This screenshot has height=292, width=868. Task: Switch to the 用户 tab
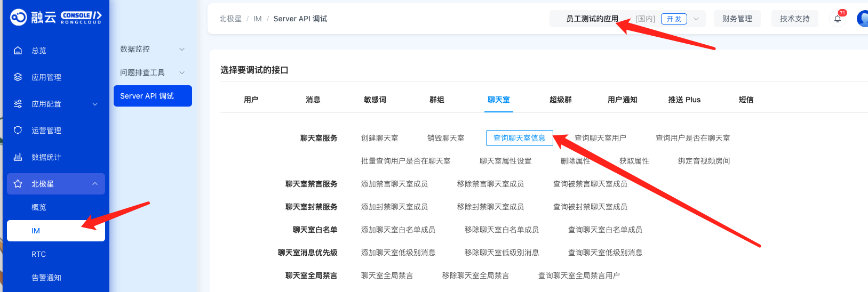pyautogui.click(x=251, y=100)
